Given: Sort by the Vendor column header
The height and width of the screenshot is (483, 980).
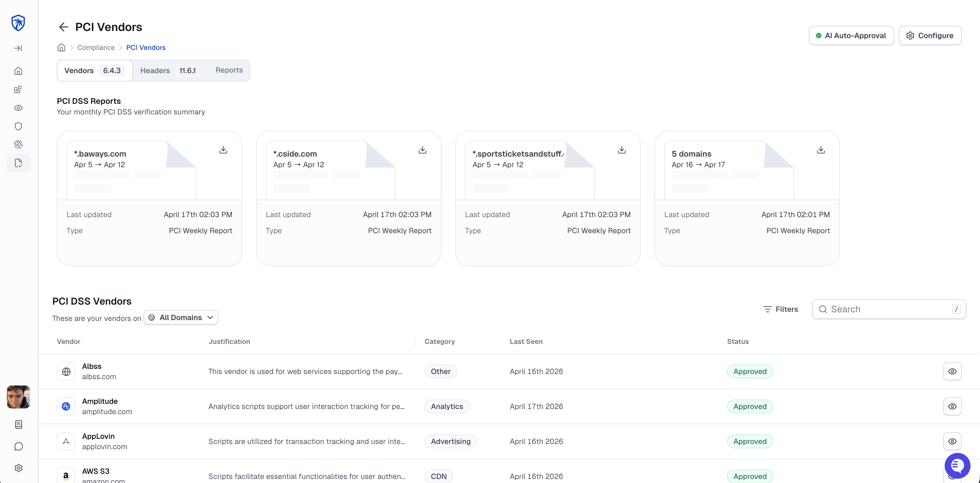Looking at the screenshot, I should 69,342.
